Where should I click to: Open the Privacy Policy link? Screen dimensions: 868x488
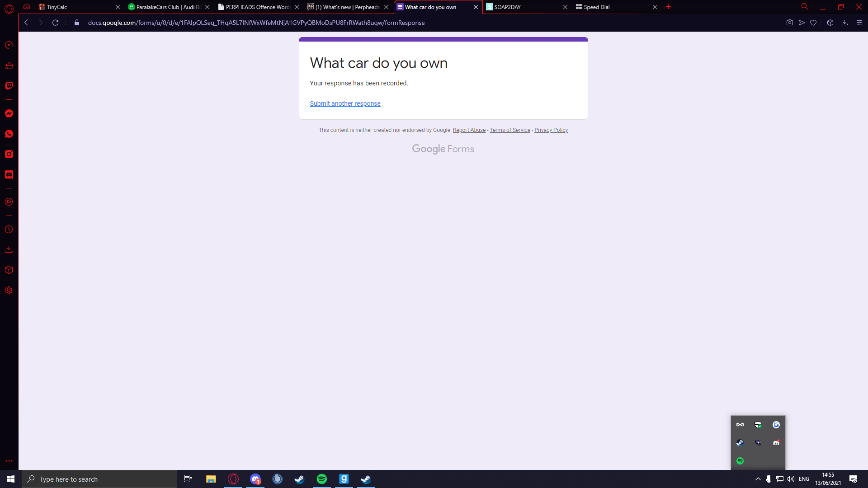coord(551,130)
